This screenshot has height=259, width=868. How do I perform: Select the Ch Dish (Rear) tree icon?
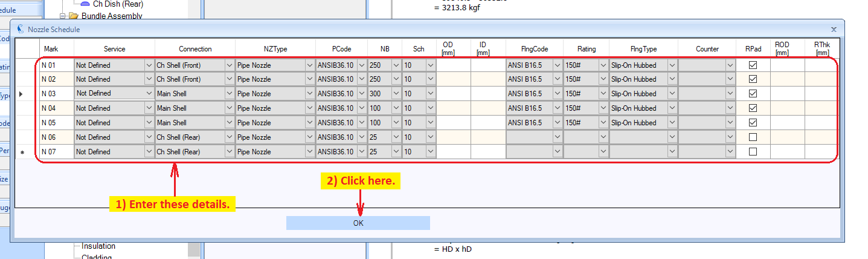(x=85, y=4)
